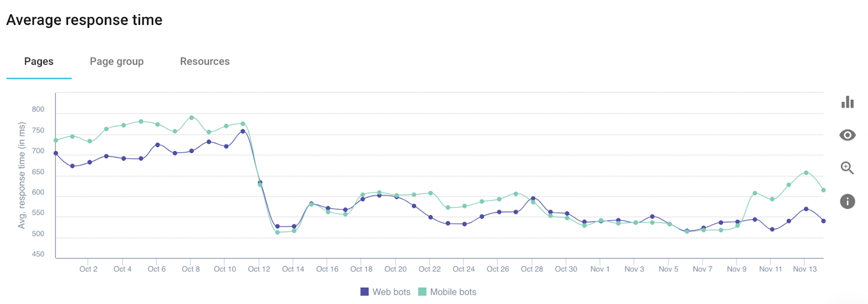
Task: Click the Mobile bots peak point near Oct 8
Action: pyautogui.click(x=192, y=117)
